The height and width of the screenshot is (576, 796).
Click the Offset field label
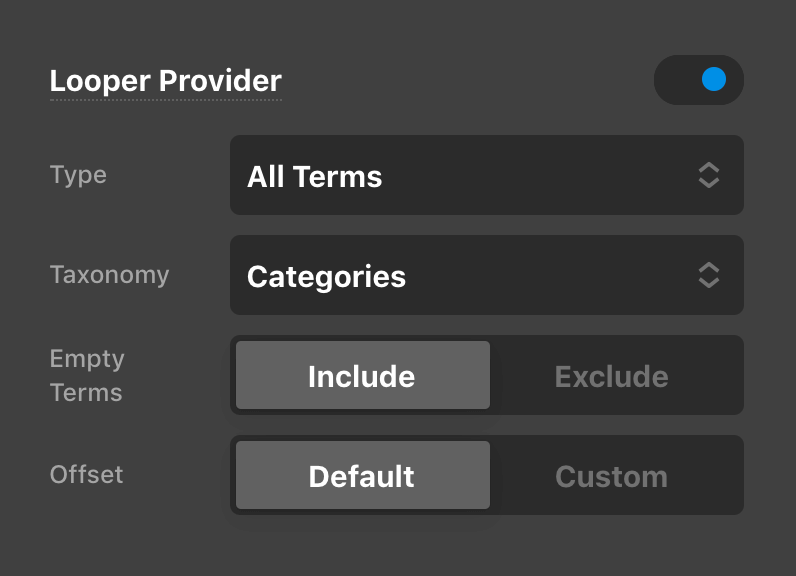[x=87, y=474]
